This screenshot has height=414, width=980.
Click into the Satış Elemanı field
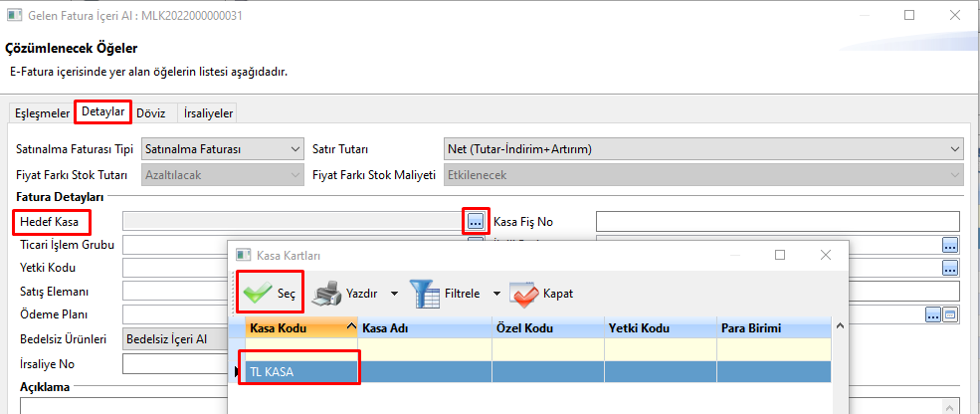[175, 292]
